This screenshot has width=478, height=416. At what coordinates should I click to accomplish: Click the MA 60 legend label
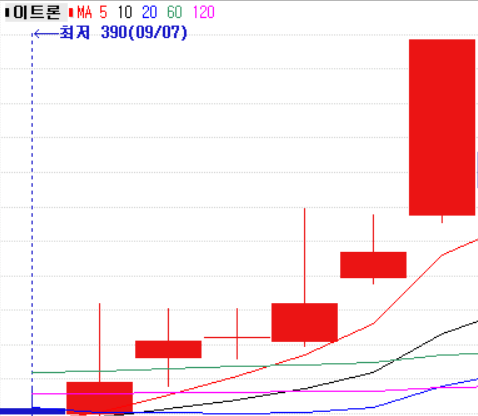174,12
